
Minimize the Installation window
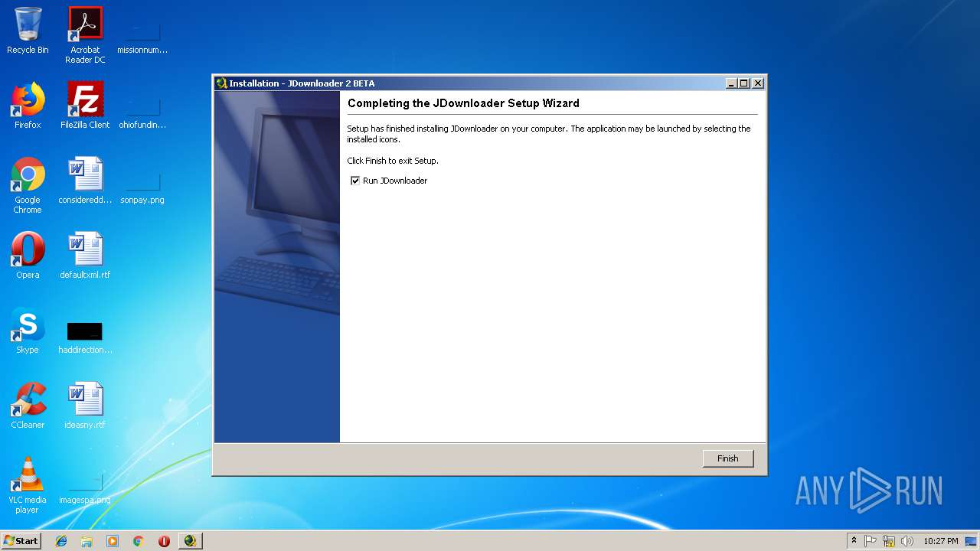(731, 83)
